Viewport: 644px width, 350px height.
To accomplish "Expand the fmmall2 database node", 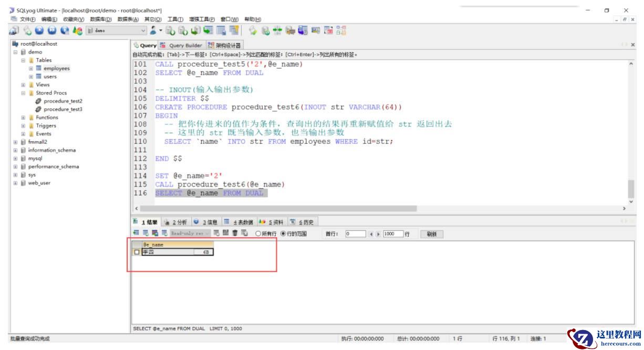I will [16, 142].
